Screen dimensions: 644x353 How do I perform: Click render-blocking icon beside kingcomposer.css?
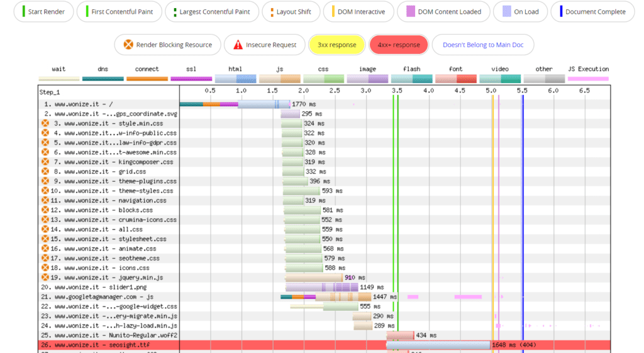click(x=45, y=162)
